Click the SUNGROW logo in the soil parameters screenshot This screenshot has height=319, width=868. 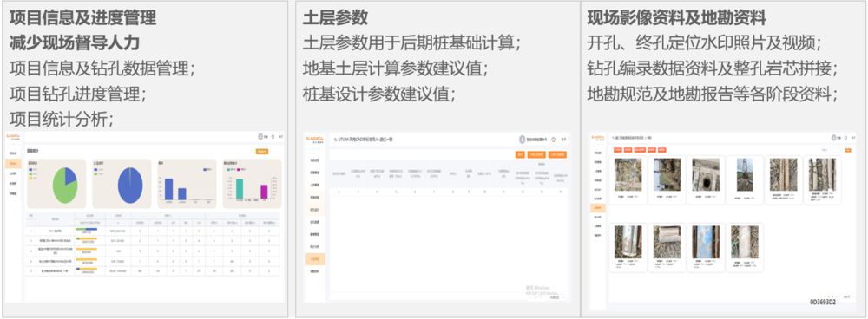click(x=315, y=140)
